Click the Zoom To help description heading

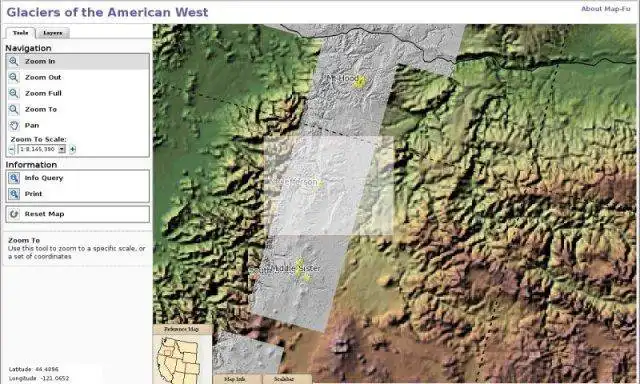tap(24, 240)
